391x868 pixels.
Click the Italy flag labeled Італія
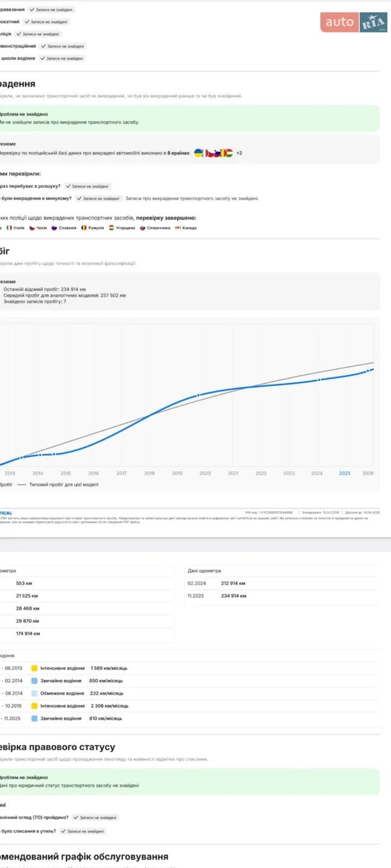(x=9, y=228)
